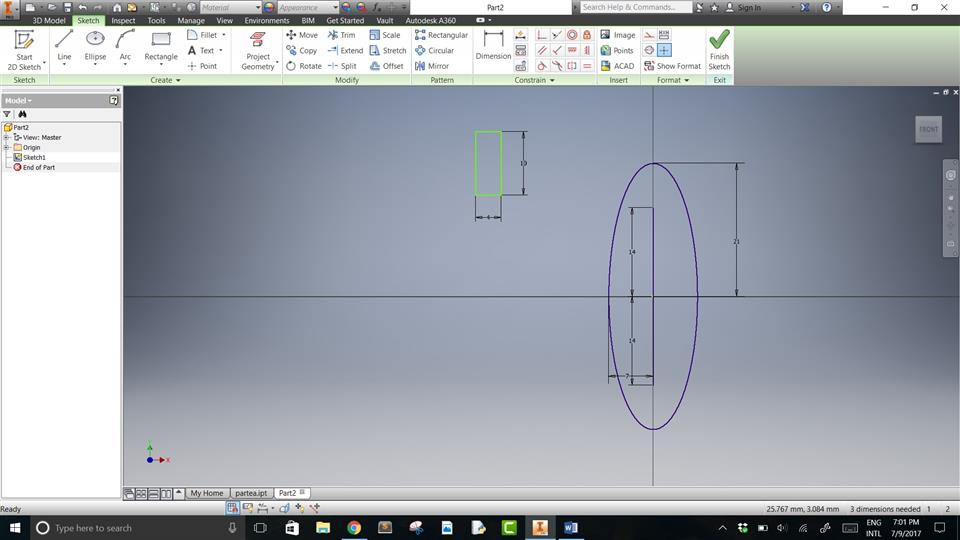Apply the tangent constraint icon
Screen dimensions: 960x540
(542, 66)
